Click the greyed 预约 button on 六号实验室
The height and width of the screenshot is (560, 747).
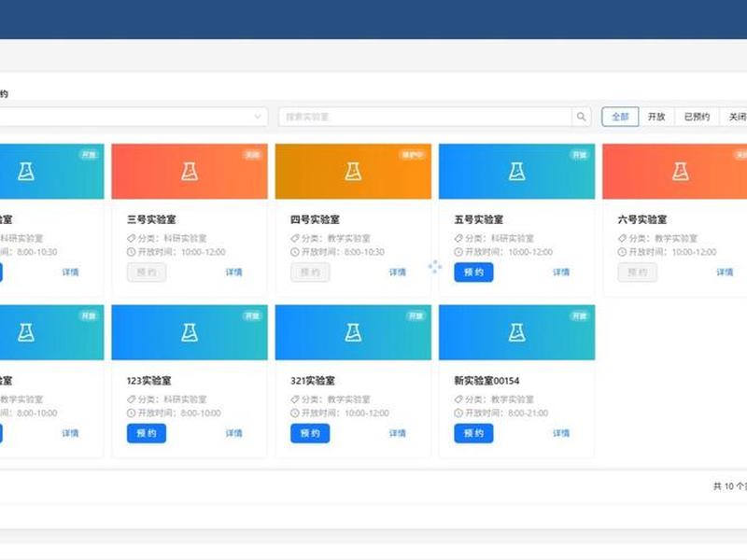(x=638, y=273)
